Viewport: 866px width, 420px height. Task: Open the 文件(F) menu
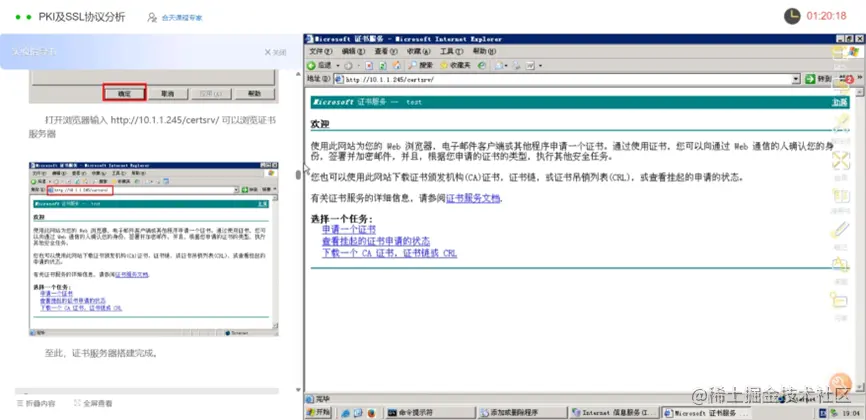point(320,51)
